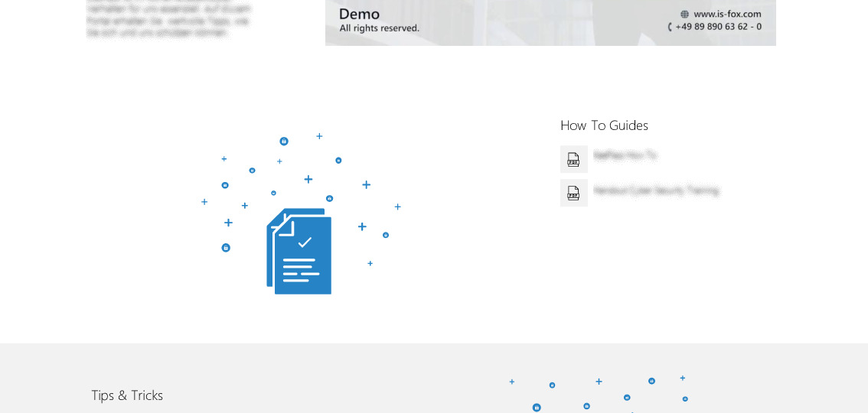Select the 'How To Guides' heading
Image resolution: width=868 pixels, height=413 pixels.
(604, 125)
